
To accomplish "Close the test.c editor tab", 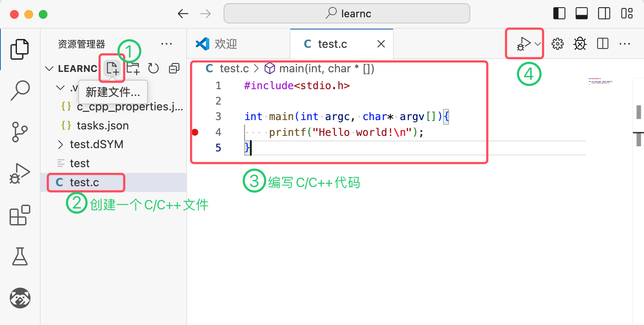I will [x=381, y=44].
